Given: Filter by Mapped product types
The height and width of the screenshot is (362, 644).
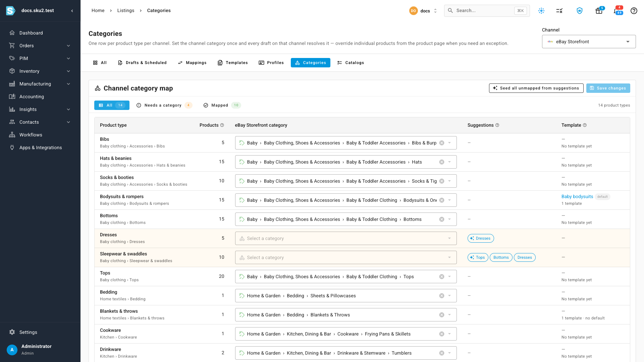Looking at the screenshot, I should (x=222, y=105).
